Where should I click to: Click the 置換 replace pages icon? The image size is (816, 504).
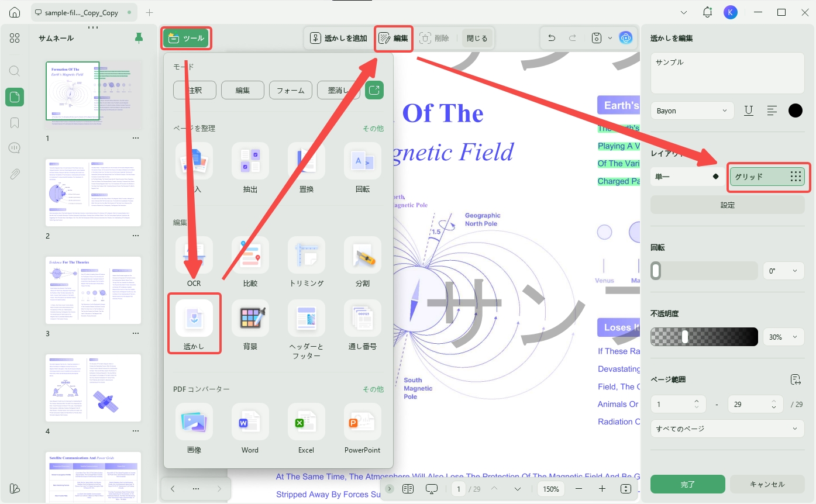tap(307, 161)
